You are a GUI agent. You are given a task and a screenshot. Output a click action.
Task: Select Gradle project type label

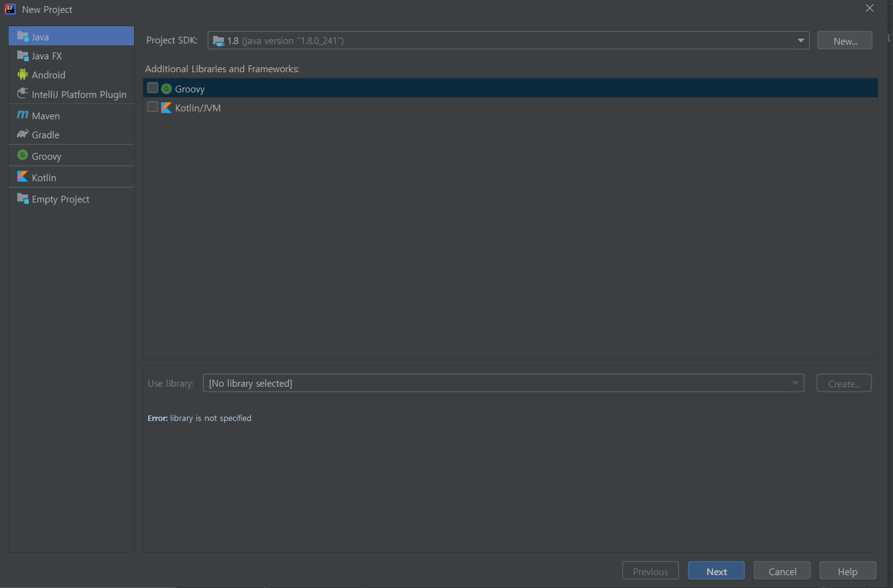click(x=45, y=135)
